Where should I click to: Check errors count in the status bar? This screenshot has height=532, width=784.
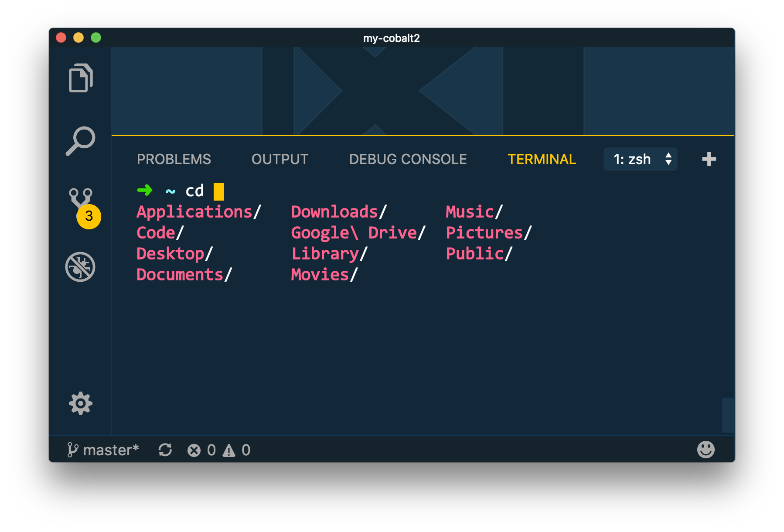[203, 450]
